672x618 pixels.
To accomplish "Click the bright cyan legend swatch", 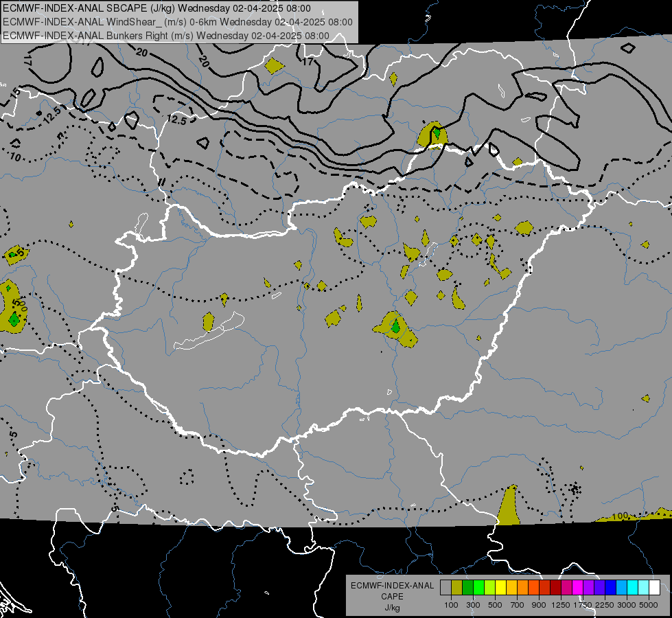I will (633, 588).
